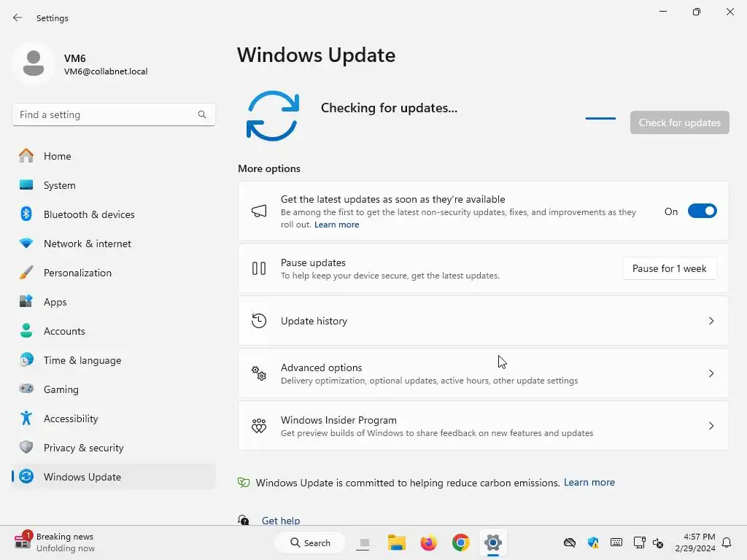Open File Explorer from the taskbar
The image size is (747, 560).
396,542
